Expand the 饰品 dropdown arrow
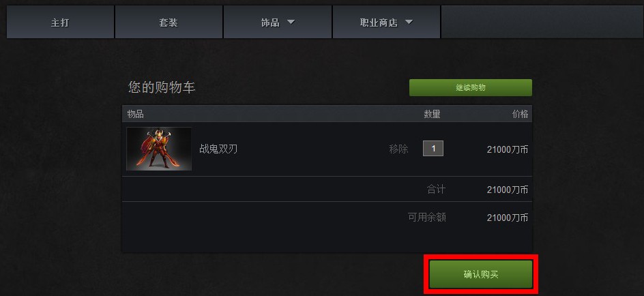The width and height of the screenshot is (644, 296). coord(291,23)
